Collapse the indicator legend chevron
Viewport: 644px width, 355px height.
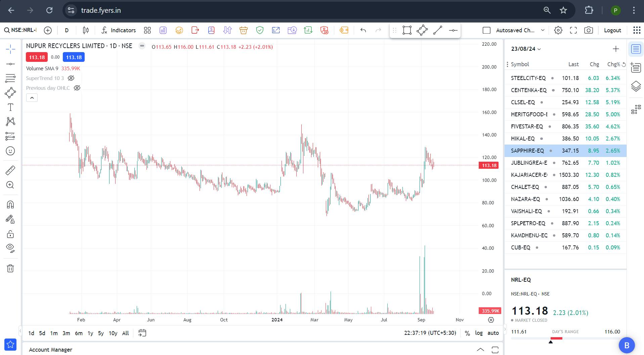[x=32, y=98]
